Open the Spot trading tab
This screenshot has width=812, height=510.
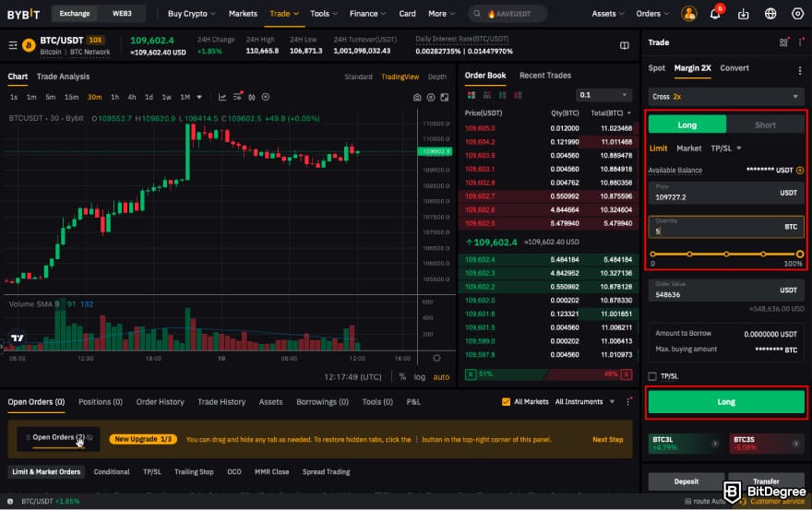(x=657, y=68)
